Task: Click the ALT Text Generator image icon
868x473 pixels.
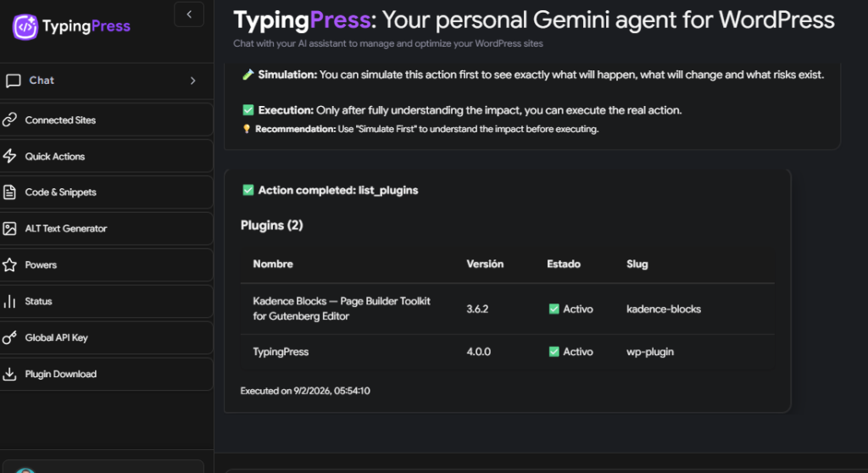Action: [x=10, y=229]
